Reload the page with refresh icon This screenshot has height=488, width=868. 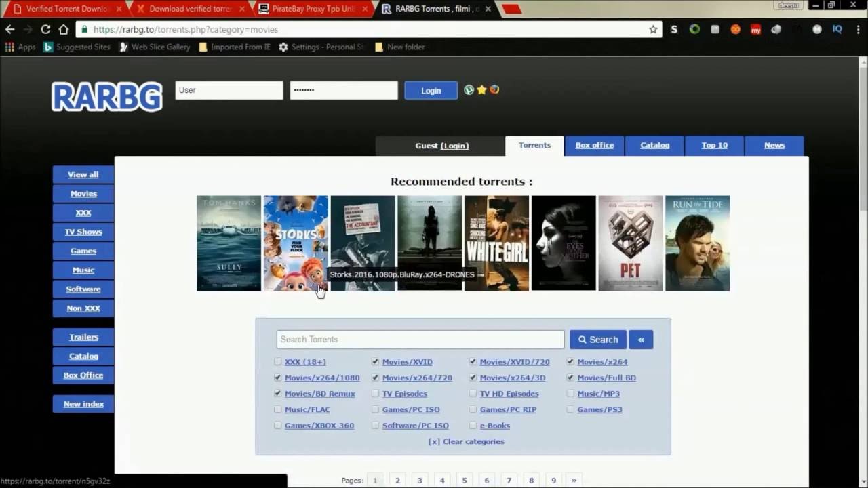point(45,29)
